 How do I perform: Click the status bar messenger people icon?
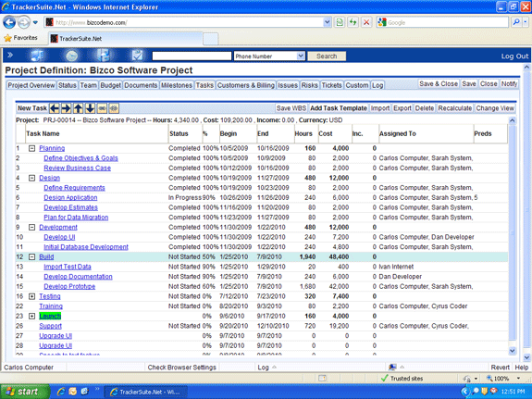392,368
